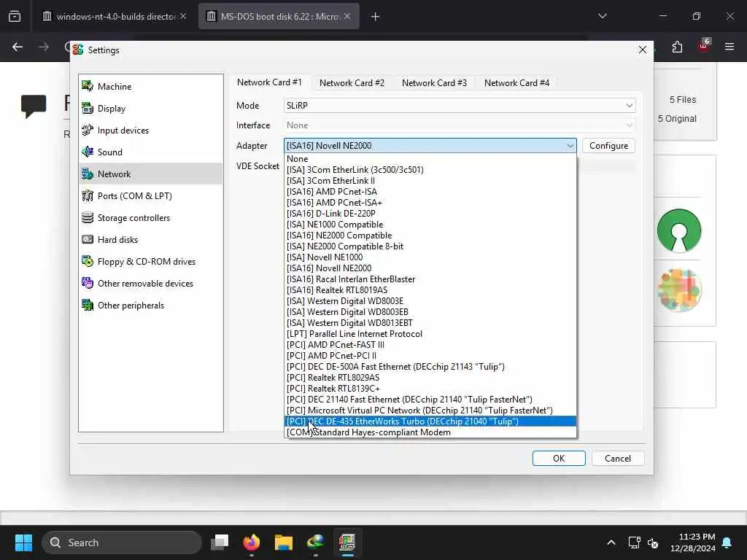Switch to Network Card #4 tab

click(516, 83)
